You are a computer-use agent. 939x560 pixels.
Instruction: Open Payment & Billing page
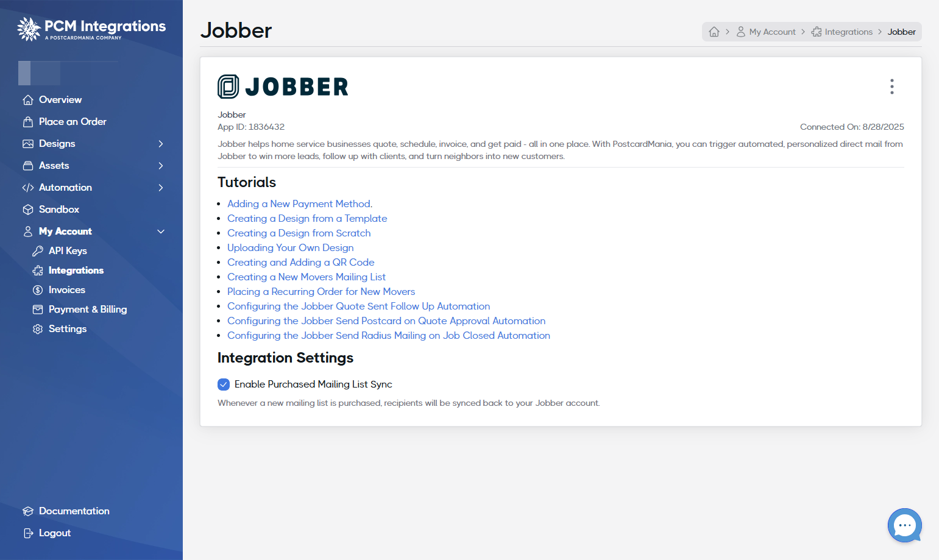tap(88, 310)
